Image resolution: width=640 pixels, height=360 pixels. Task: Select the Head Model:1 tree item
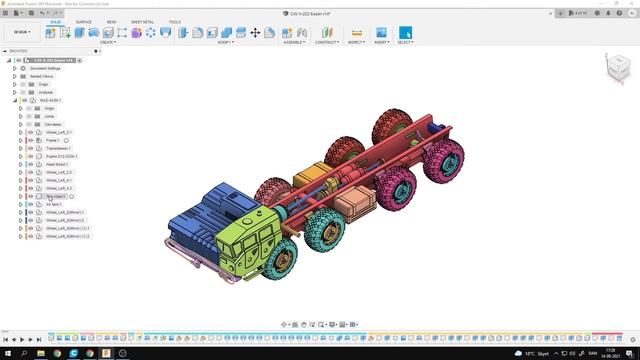pos(57,164)
